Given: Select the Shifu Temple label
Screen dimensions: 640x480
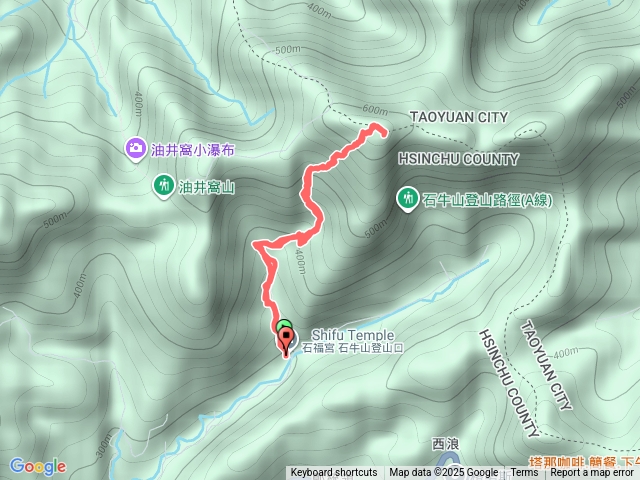Looking at the screenshot, I should (x=353, y=335).
